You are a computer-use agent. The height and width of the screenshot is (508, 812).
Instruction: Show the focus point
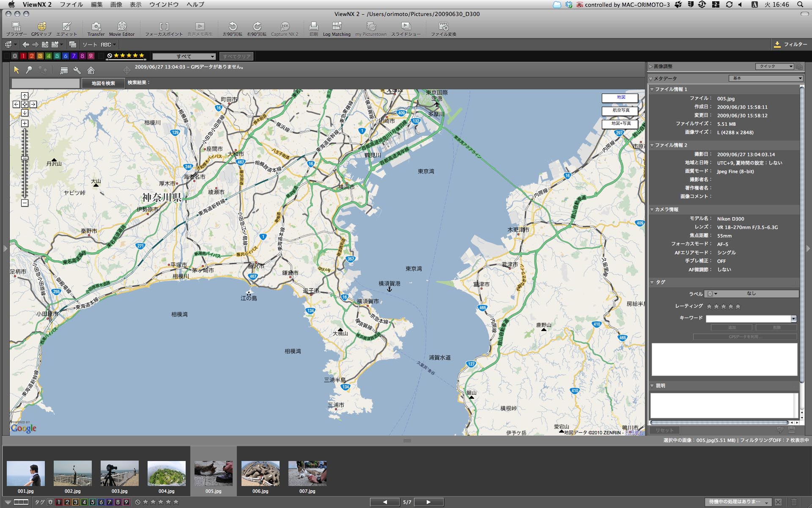(164, 29)
